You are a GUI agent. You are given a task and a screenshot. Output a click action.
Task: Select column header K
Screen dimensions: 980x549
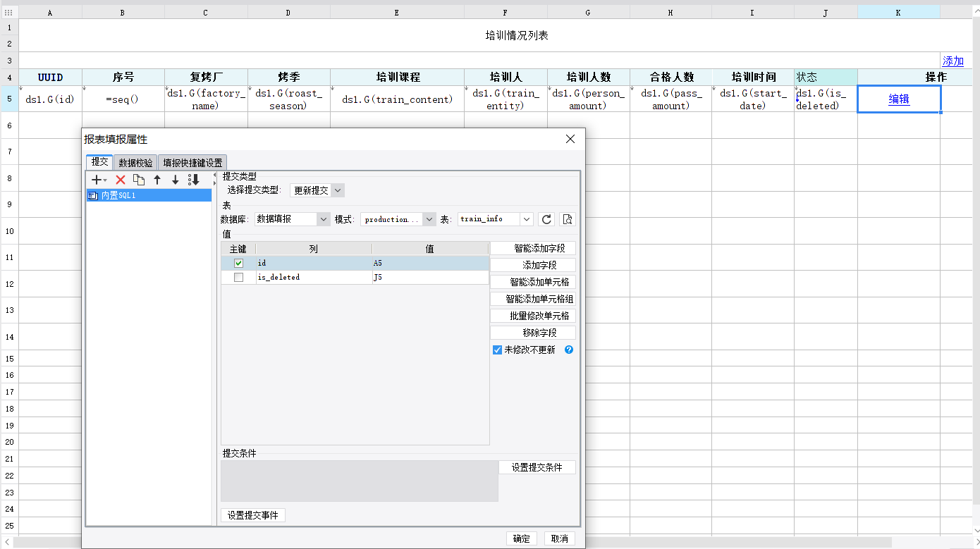click(898, 12)
